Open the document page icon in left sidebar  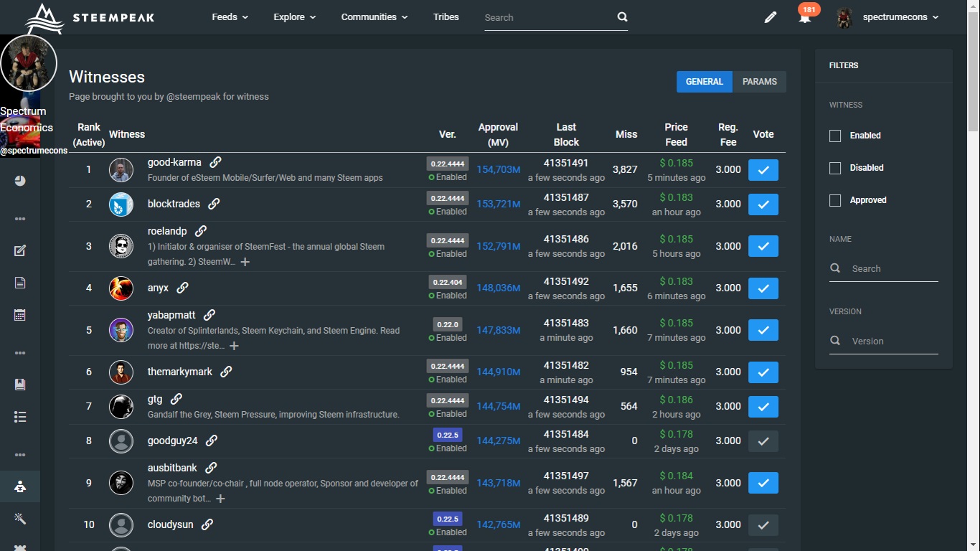[x=20, y=283]
